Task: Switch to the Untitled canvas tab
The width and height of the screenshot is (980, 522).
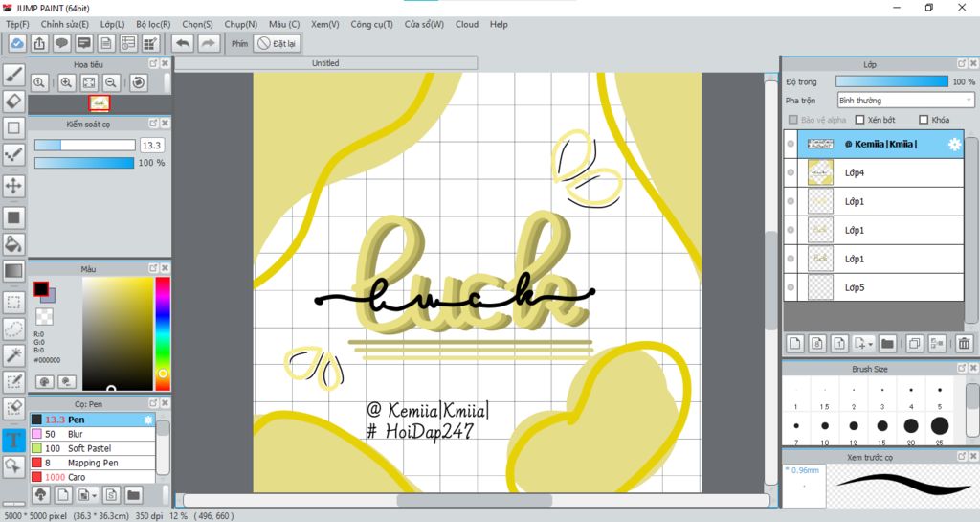Action: [x=325, y=63]
